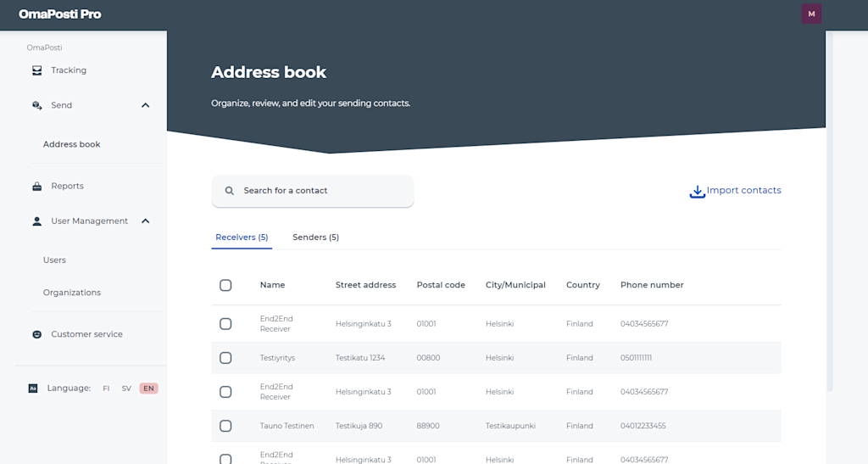Open Reports in the sidebar
The height and width of the screenshot is (464, 868).
click(x=68, y=186)
